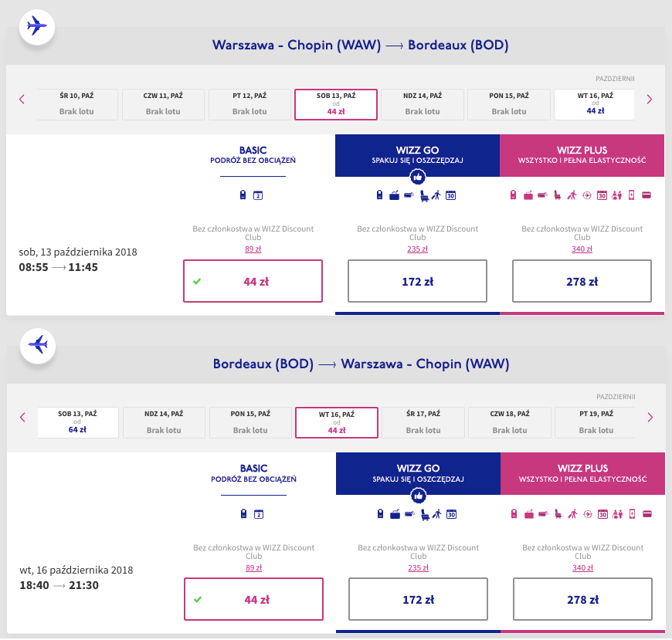Select the 172 zł WIZZ GO return fare
Image resolution: width=672 pixels, height=640 pixels.
pyautogui.click(x=417, y=599)
